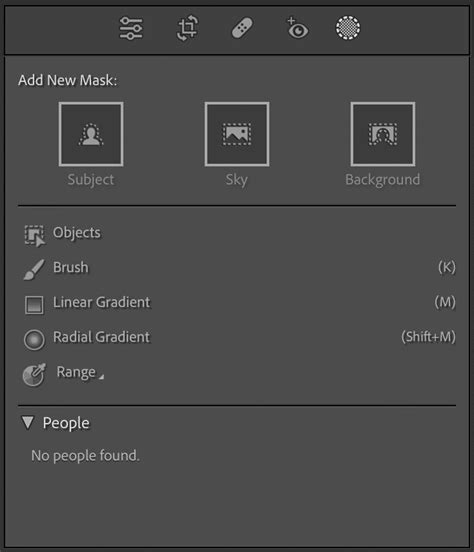The height and width of the screenshot is (552, 474).
Task: Click the (M) shortcut hint
Action: (x=445, y=302)
